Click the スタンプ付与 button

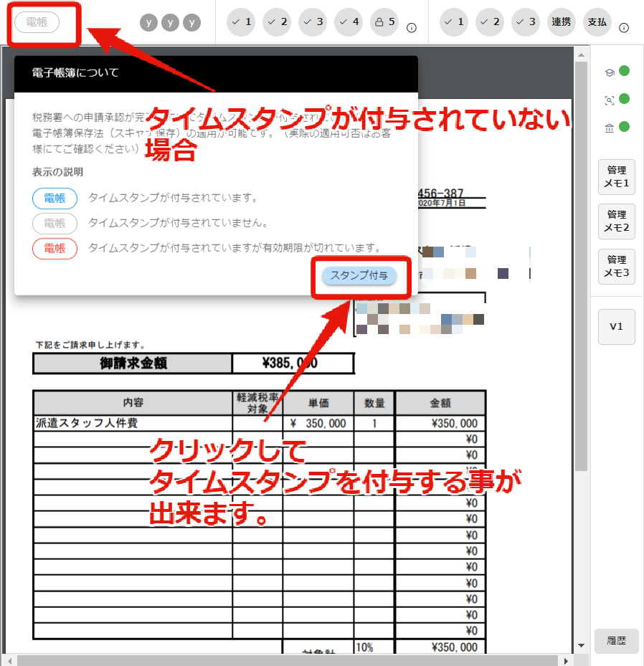(x=359, y=276)
